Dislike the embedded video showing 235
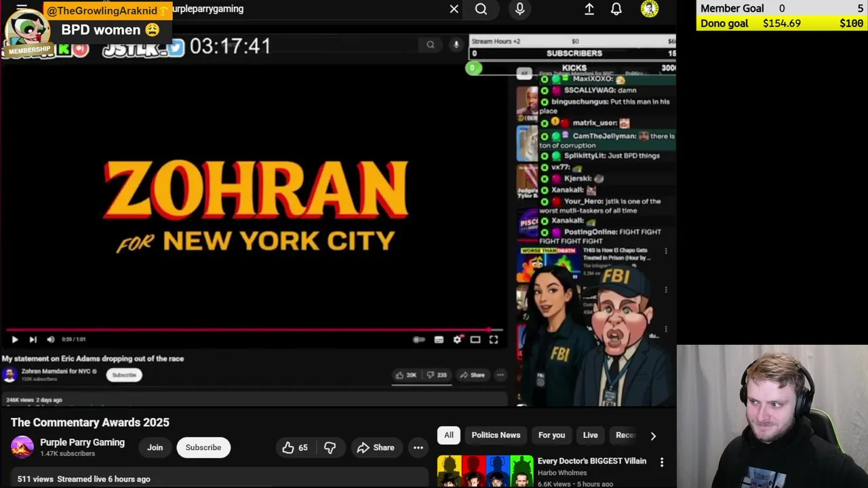The height and width of the screenshot is (488, 868). [x=436, y=375]
